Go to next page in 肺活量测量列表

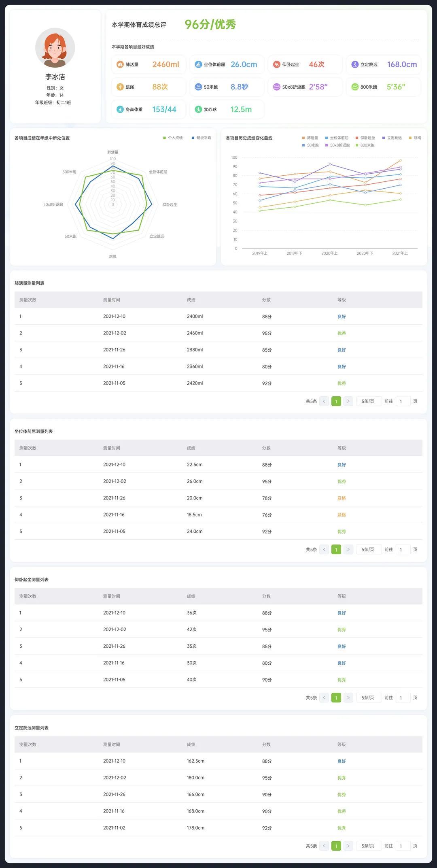348,401
